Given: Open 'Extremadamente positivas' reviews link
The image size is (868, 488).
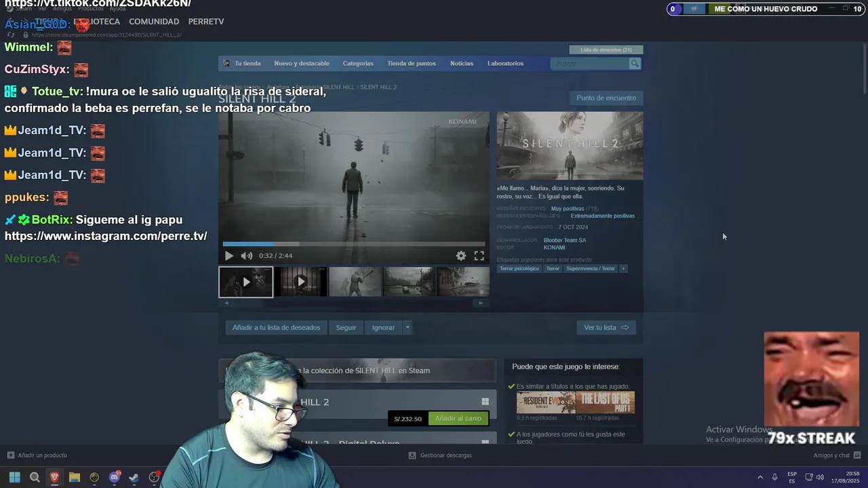Looking at the screenshot, I should pos(603,216).
